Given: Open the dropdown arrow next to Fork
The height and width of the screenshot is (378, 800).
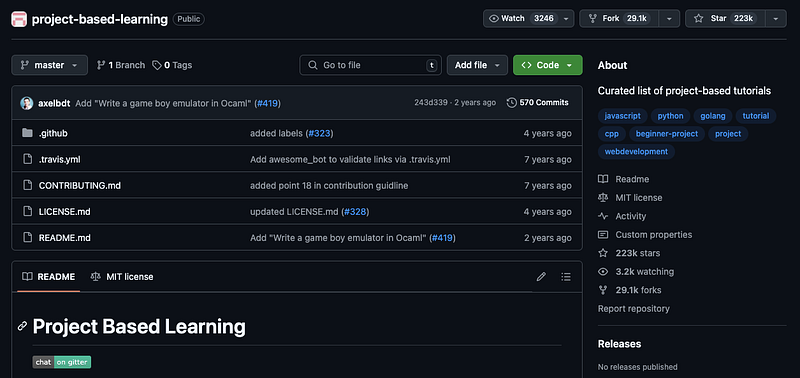Looking at the screenshot, I should [x=669, y=18].
